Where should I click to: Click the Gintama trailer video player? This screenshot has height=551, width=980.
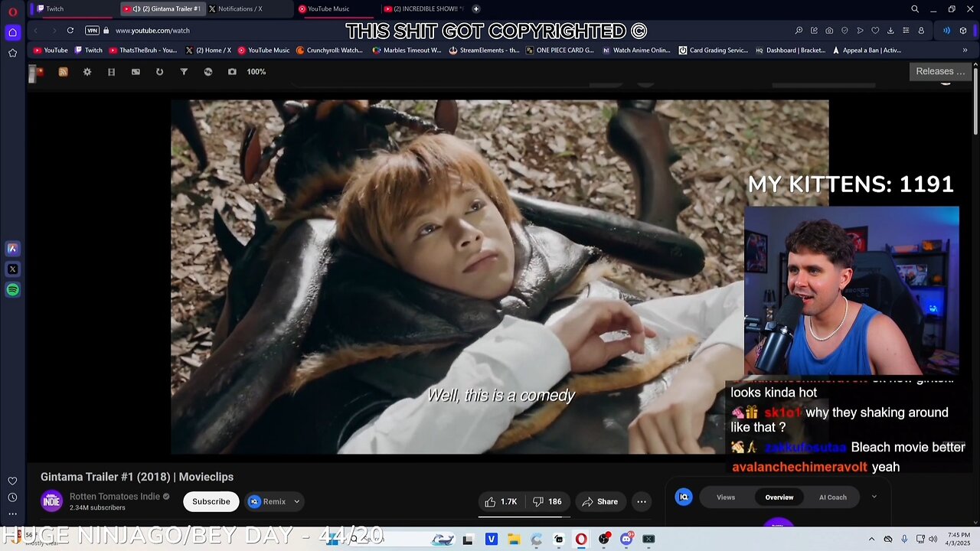pos(499,277)
